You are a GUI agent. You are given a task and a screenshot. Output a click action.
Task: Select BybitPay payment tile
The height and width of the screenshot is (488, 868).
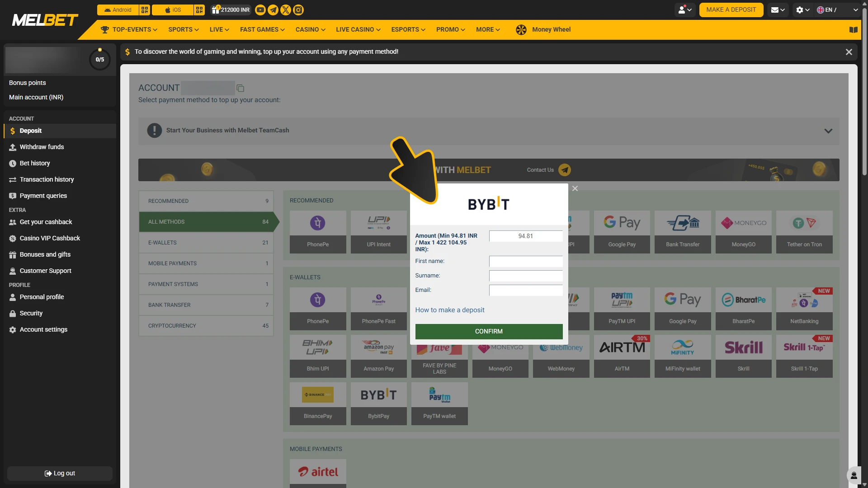tap(379, 404)
